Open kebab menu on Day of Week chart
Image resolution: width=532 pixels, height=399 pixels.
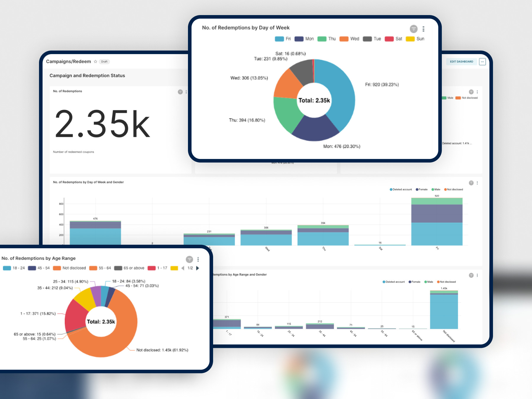pos(424,29)
